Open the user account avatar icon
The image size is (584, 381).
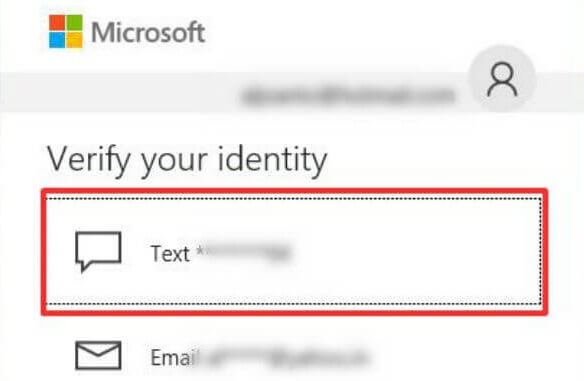[502, 79]
